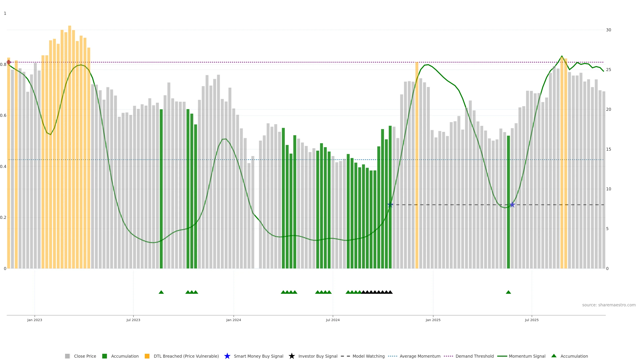644x362 pixels.
Task: Click the orange DTL Breached legend swatch
Action: pos(147,356)
